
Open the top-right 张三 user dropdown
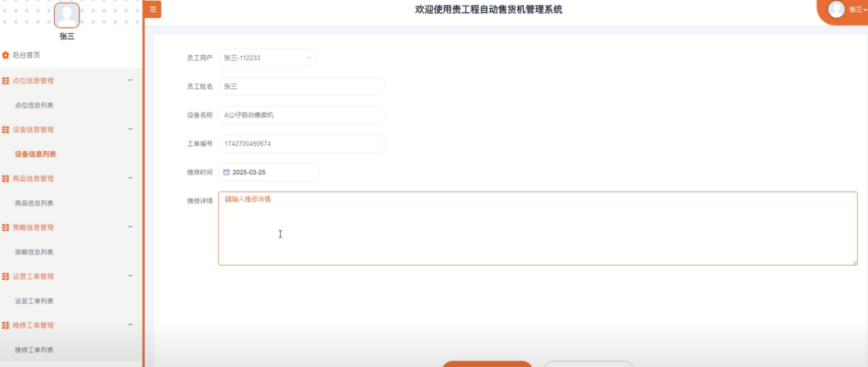point(858,10)
